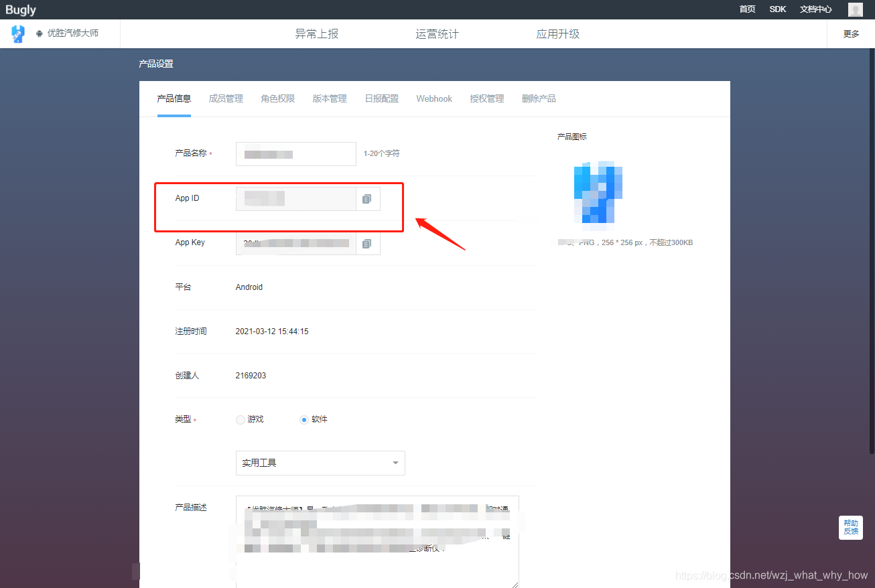Go to 首页 link in the header

click(x=747, y=9)
